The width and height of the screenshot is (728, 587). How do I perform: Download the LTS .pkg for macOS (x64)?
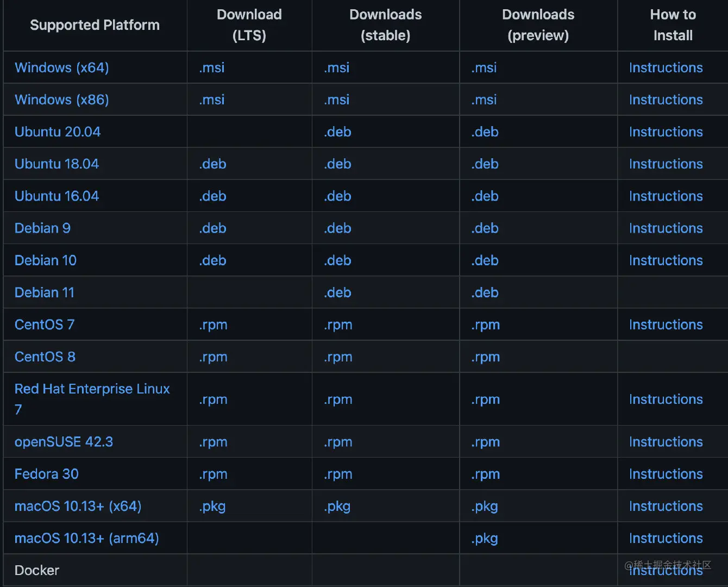point(212,507)
